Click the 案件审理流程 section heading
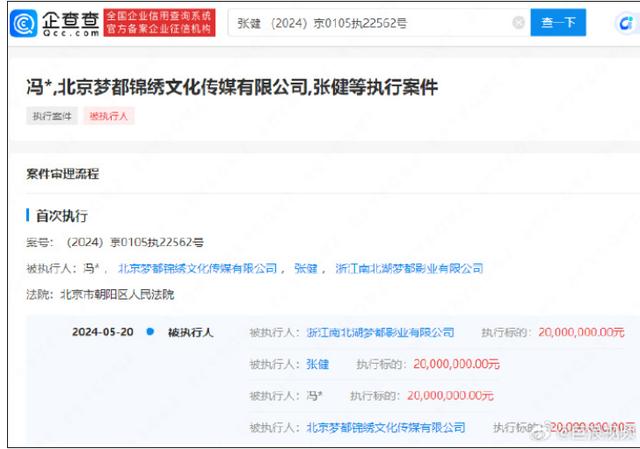 tap(62, 174)
